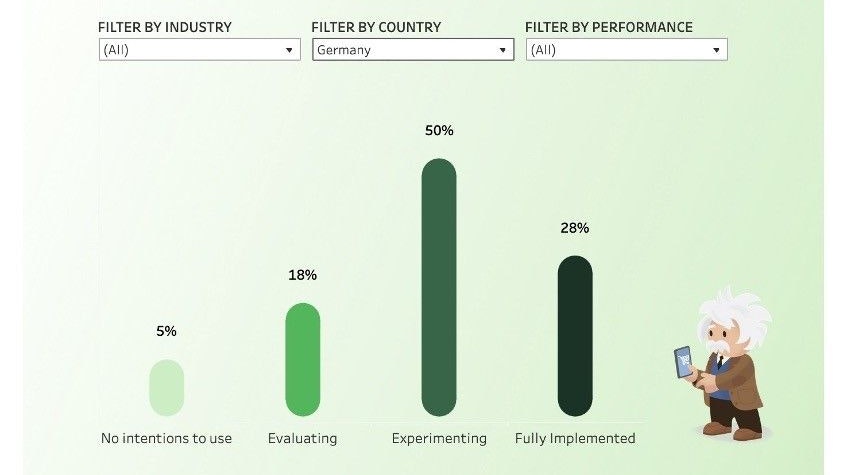This screenshot has width=844, height=475.
Task: Click the Fully Implemented axis label
Action: tap(575, 438)
